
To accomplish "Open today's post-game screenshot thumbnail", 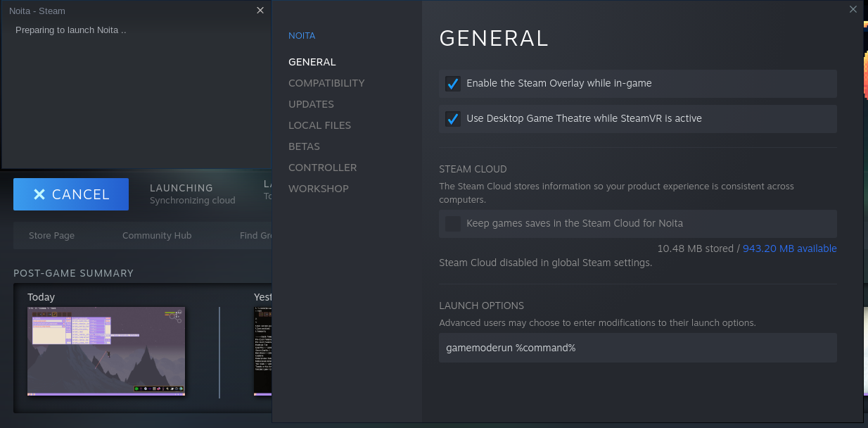I will tap(106, 351).
